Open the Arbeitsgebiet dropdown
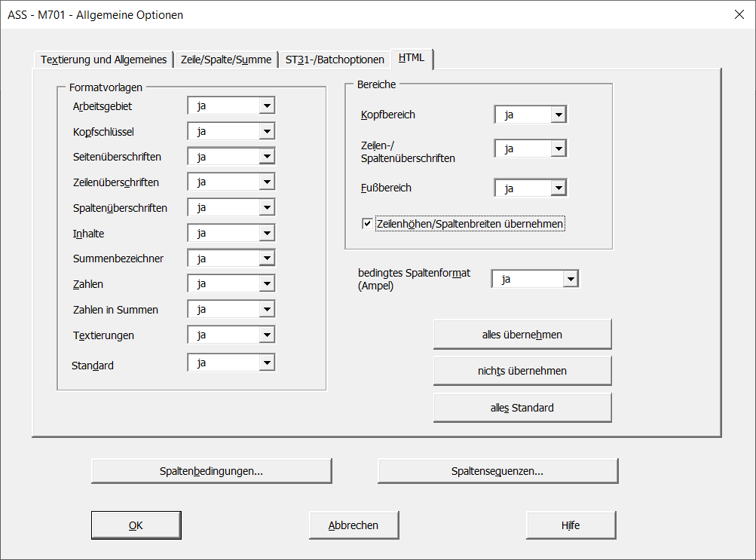This screenshot has height=560, width=756. point(266,106)
